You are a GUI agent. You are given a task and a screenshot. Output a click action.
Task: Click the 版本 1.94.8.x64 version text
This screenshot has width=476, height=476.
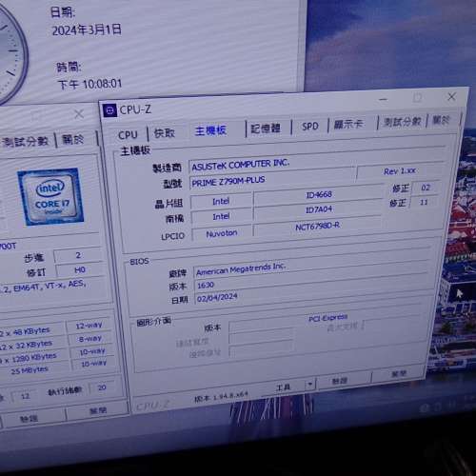pyautogui.click(x=221, y=396)
